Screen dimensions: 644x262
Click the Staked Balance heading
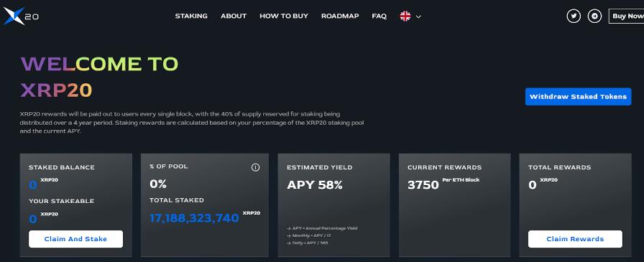[62, 167]
